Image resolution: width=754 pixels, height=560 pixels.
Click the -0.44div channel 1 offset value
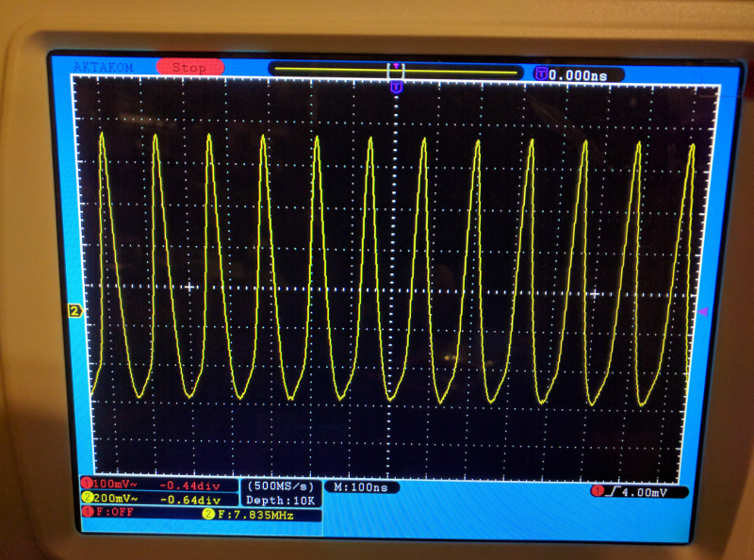tap(189, 483)
